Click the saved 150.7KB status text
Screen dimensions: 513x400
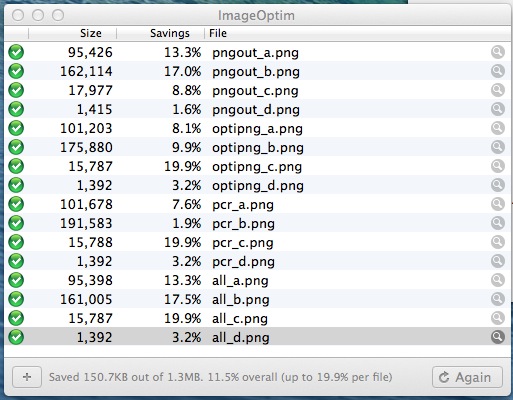pyautogui.click(x=220, y=377)
